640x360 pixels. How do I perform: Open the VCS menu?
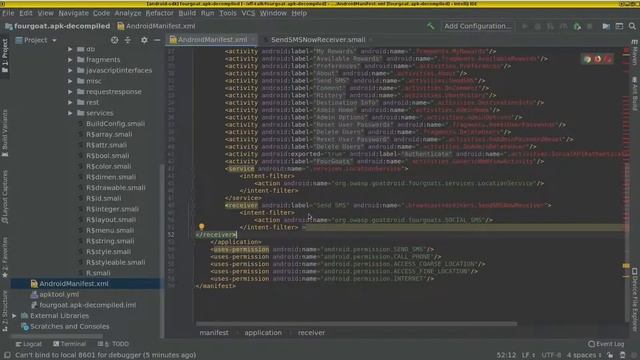pyautogui.click(x=248, y=13)
